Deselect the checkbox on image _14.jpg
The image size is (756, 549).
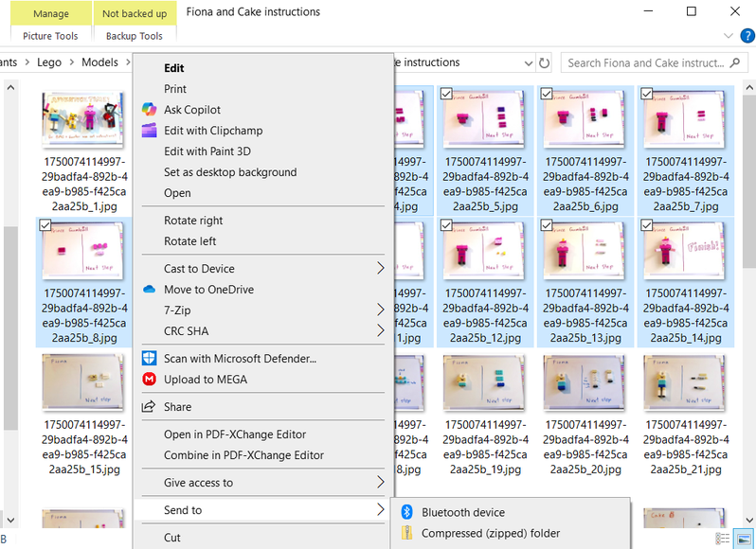click(x=647, y=225)
